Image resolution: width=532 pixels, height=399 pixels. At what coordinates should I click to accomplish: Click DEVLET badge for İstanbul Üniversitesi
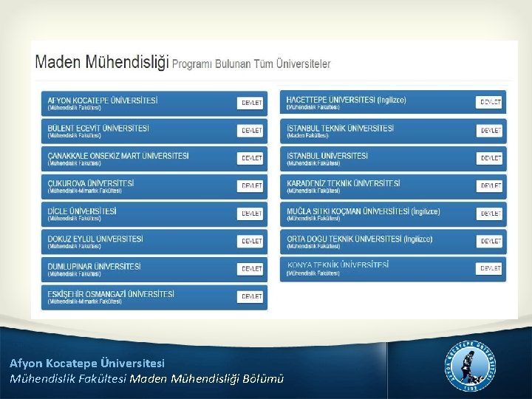489,158
